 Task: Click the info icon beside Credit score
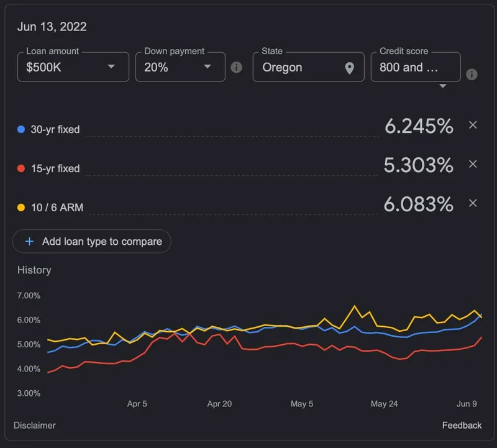click(472, 73)
